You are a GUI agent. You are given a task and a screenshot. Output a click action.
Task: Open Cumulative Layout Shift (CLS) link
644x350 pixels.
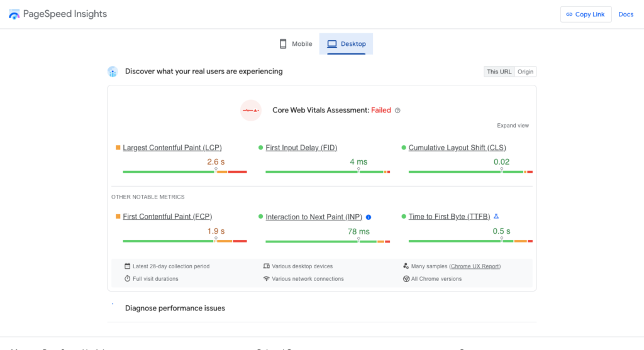[x=457, y=148]
